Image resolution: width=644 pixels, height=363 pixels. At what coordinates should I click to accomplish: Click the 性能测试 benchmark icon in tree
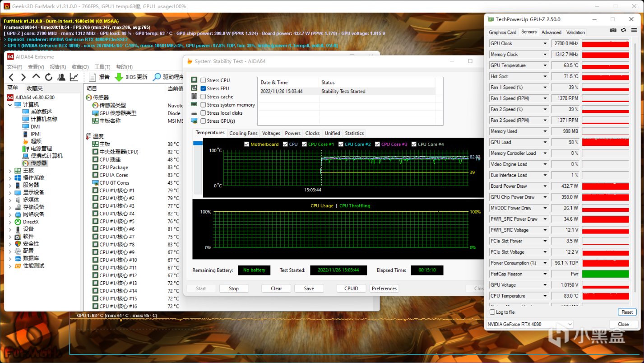(18, 265)
